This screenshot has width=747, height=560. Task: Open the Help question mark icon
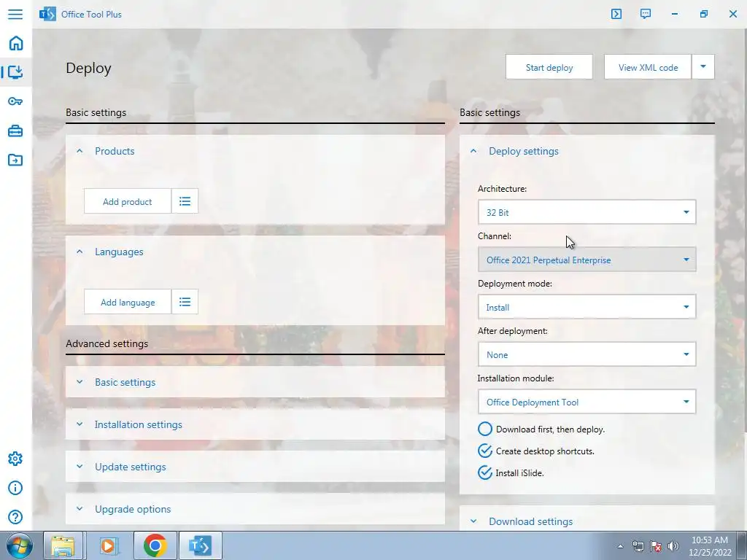pos(15,517)
